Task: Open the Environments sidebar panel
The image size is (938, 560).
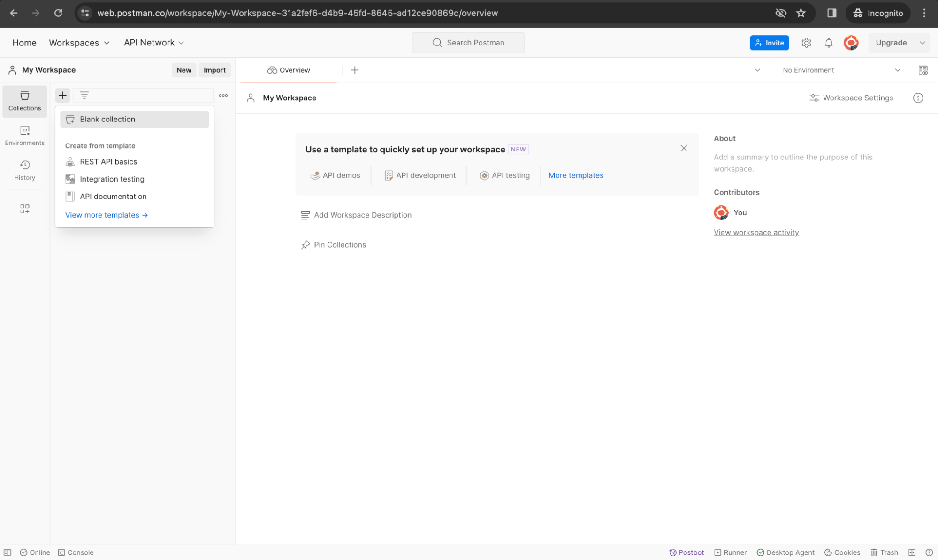Action: coord(24,136)
